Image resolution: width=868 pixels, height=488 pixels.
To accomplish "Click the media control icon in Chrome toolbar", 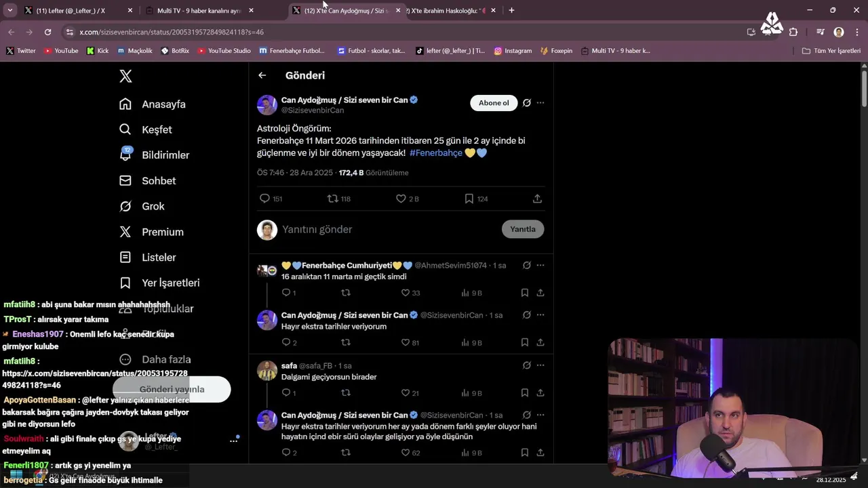I will point(821,32).
